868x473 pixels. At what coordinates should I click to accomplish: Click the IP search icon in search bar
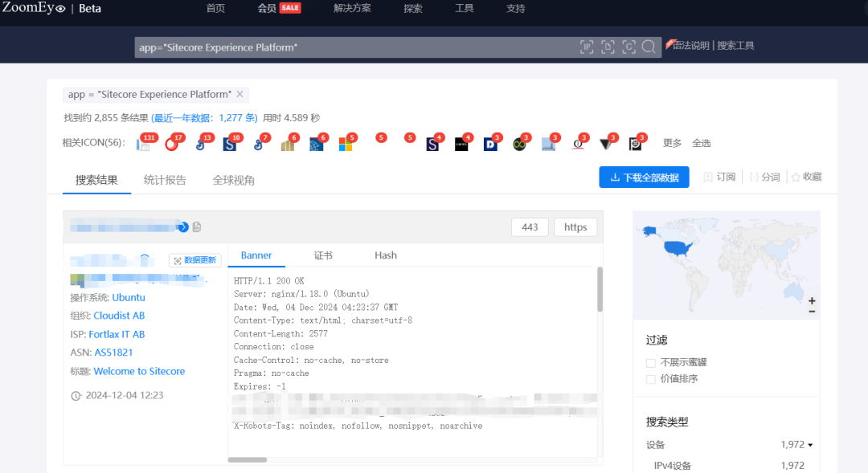tap(587, 47)
